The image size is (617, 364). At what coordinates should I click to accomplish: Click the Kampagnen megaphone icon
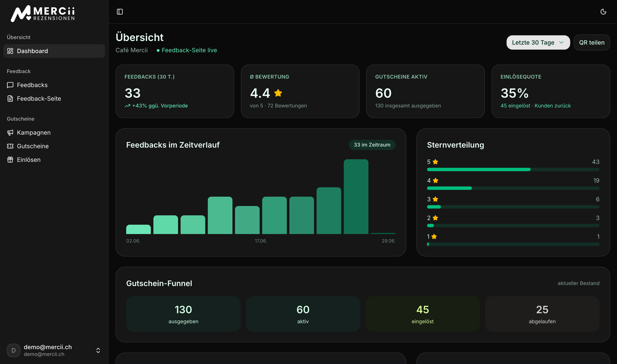(10, 133)
